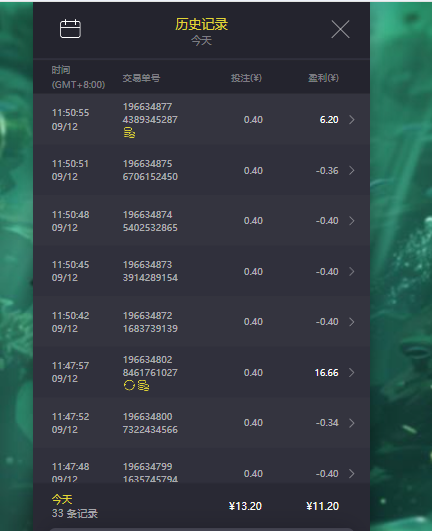The image size is (432, 531).
Task: Click the total bet ¥13.20 in footer
Action: 245,506
